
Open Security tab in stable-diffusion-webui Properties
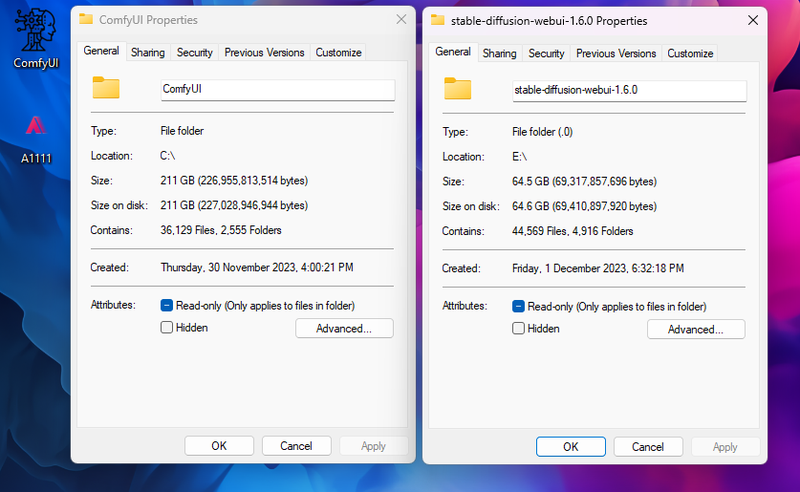click(x=546, y=54)
